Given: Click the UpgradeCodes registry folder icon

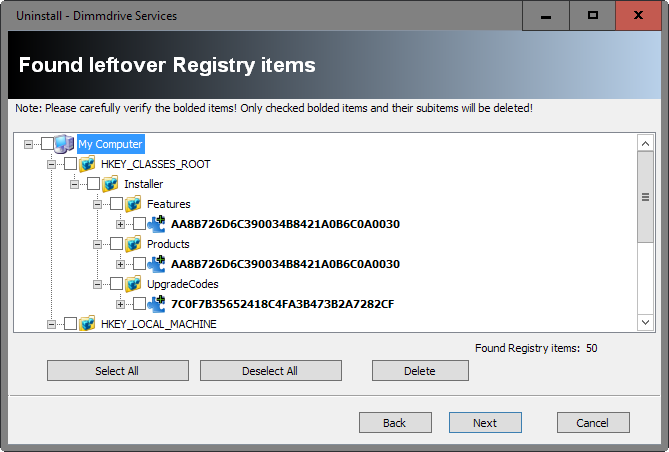Looking at the screenshot, I should (134, 284).
